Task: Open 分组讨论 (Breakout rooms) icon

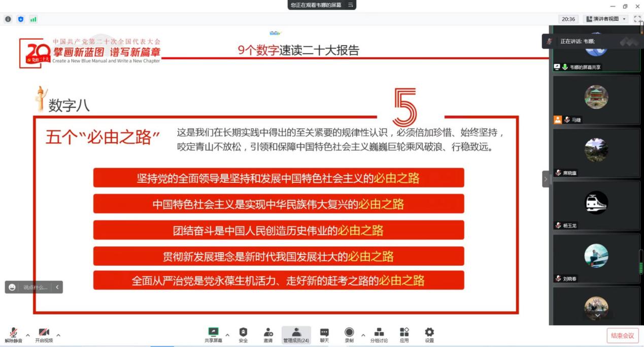Action: [x=379, y=334]
